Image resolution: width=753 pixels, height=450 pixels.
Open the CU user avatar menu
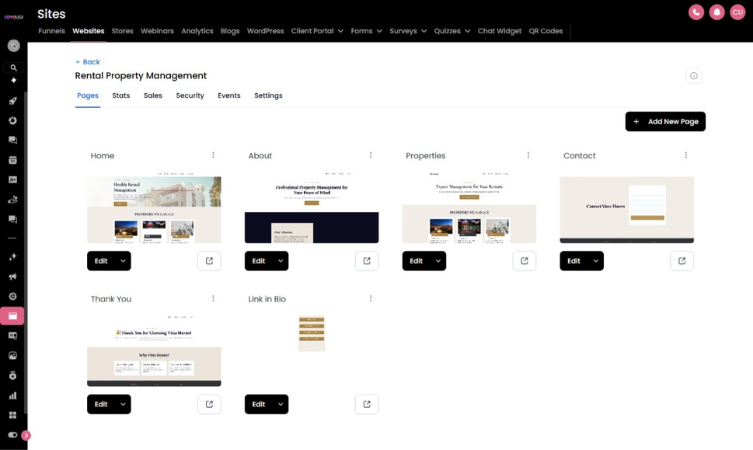pyautogui.click(x=737, y=12)
